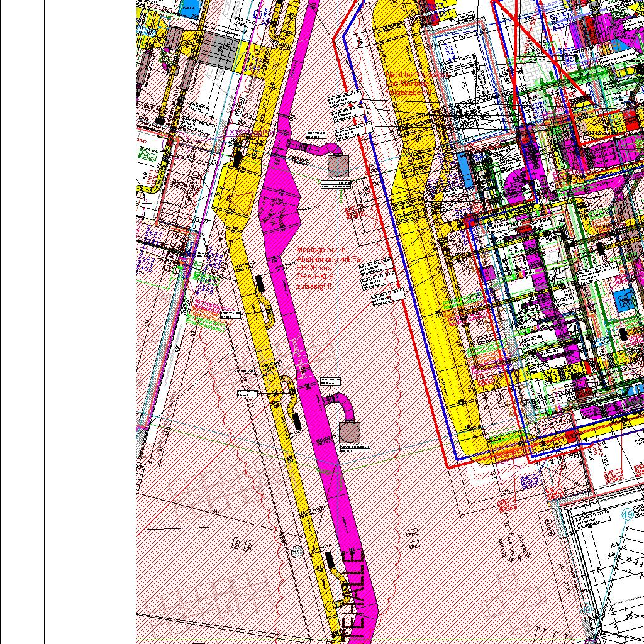644x644 pixels.
Task: Click the cyan axis circle marker 49
Action: [x=627, y=514]
